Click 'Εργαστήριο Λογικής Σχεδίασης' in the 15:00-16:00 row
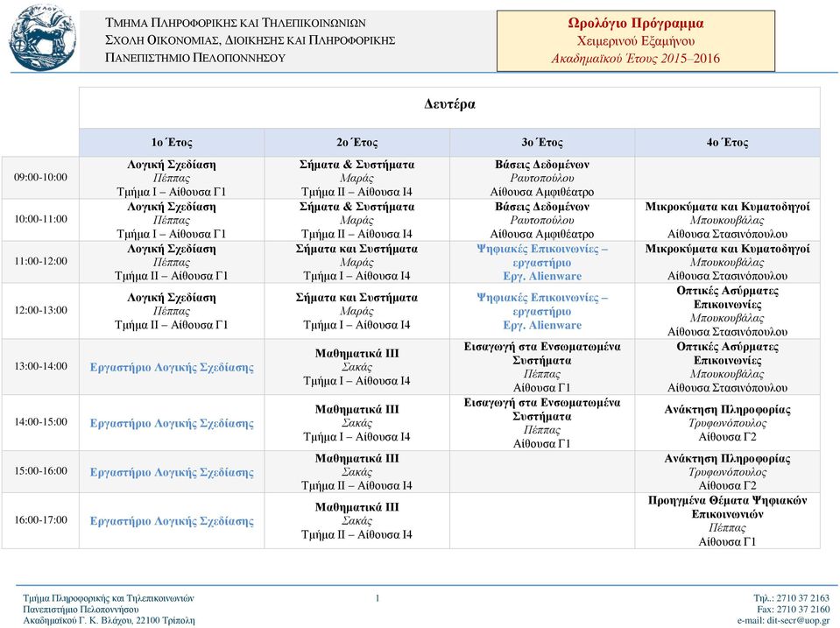Viewport: 840px width, 628px height. (172, 471)
